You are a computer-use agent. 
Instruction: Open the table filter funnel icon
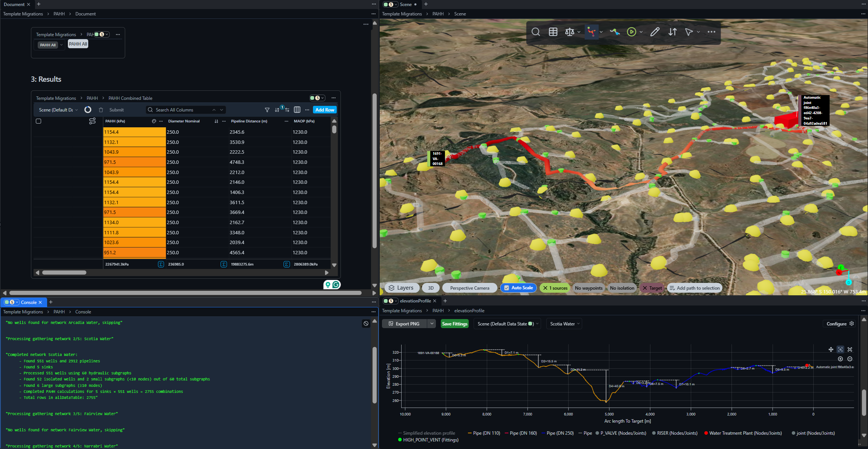coord(267,110)
